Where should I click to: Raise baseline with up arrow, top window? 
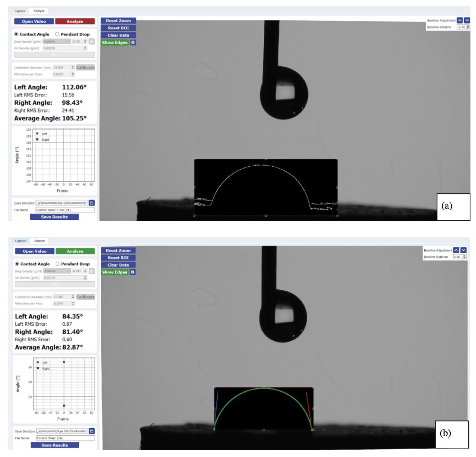460,20
